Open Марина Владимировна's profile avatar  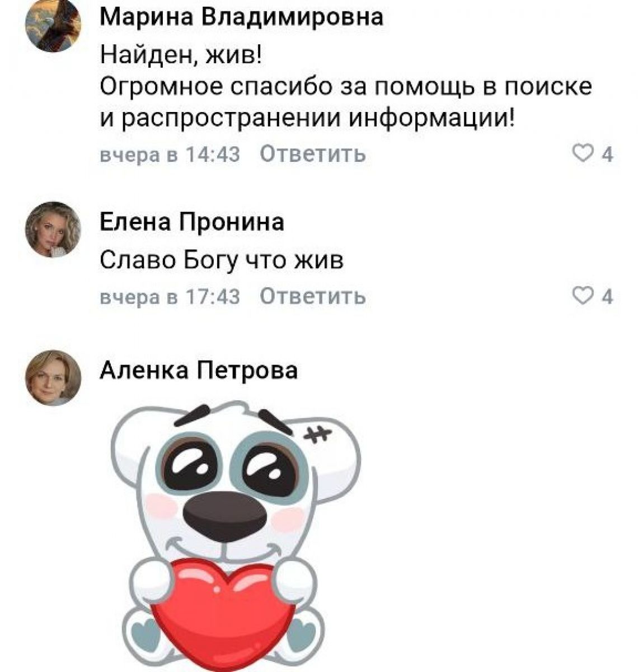53,25
